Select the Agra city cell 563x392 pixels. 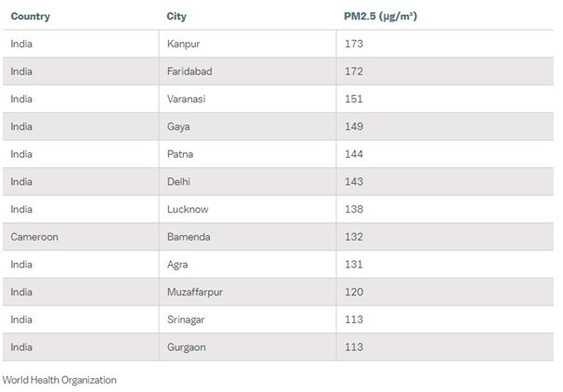[178, 265]
